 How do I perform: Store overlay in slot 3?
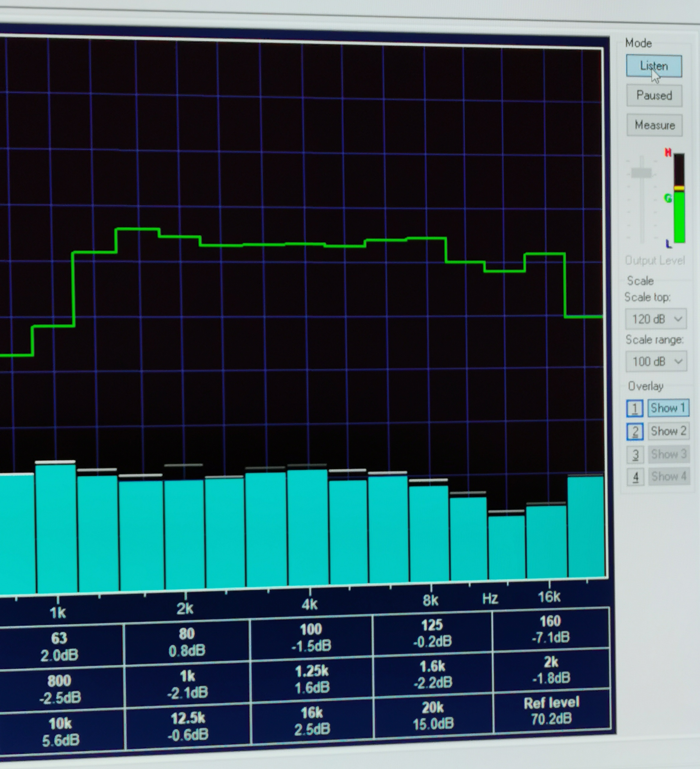coord(635,455)
